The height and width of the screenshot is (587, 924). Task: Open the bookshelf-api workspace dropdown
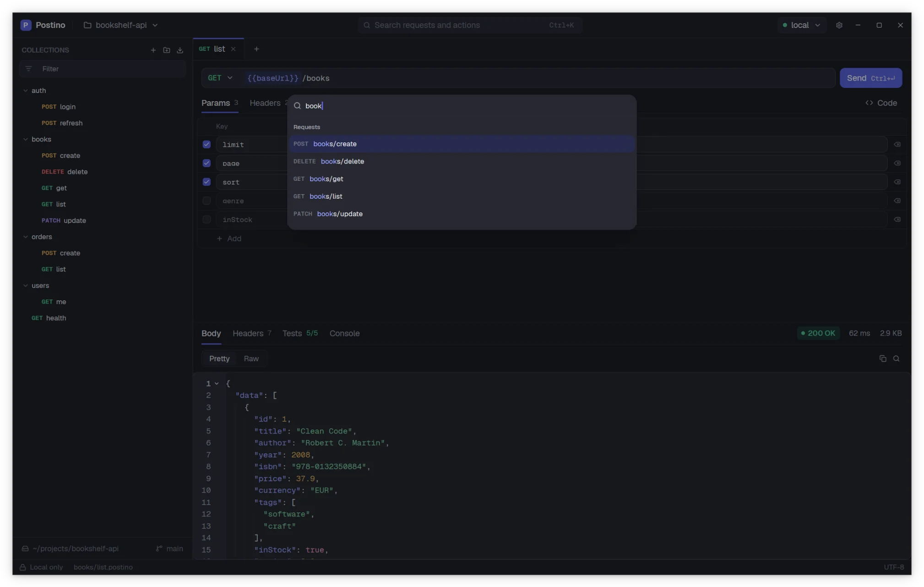coord(121,25)
